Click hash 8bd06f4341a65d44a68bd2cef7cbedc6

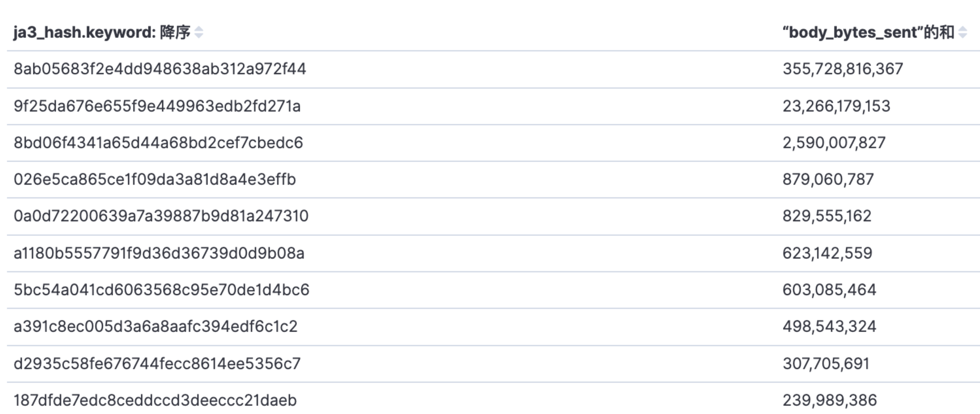pyautogui.click(x=158, y=143)
